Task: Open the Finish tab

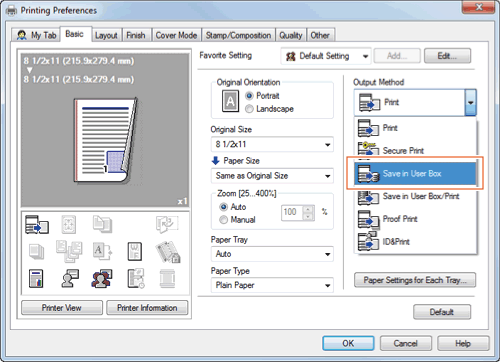Action: 136,35
